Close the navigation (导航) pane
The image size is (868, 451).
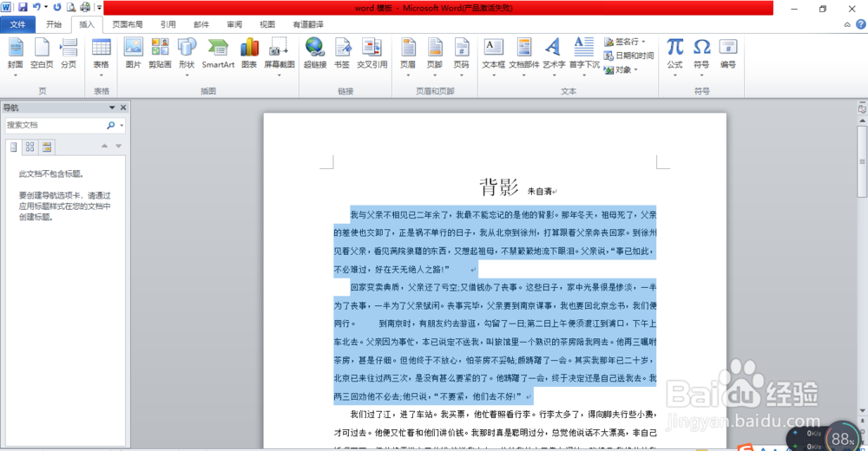pyautogui.click(x=123, y=108)
